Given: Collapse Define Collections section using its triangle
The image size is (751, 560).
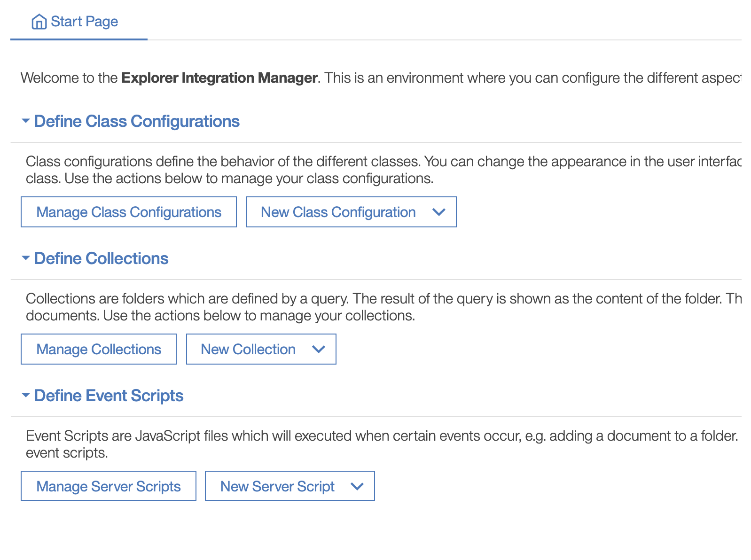Looking at the screenshot, I should (26, 258).
